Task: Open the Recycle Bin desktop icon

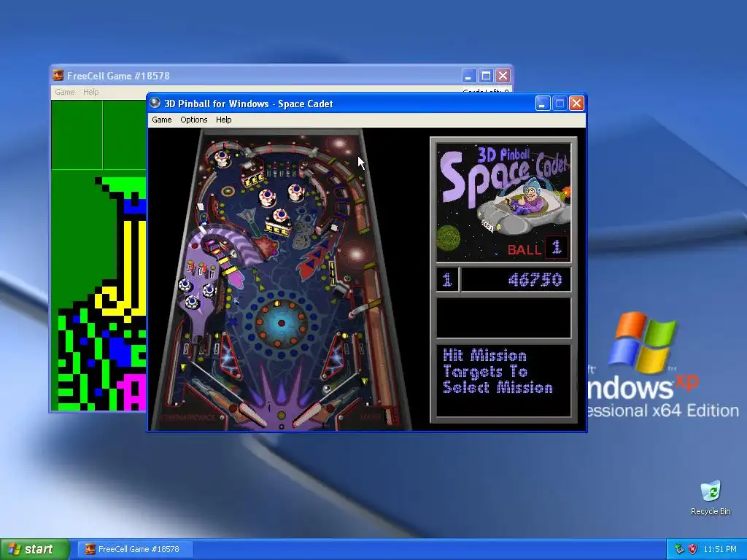Action: pyautogui.click(x=711, y=497)
